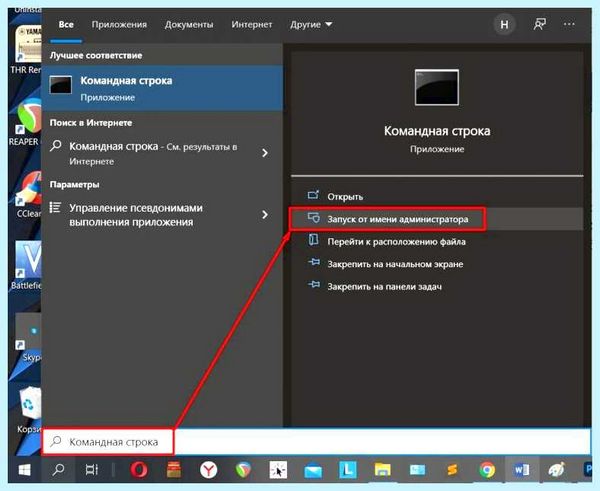Open File Explorer from the taskbar
Viewport: 600px width, 491px height.
[x=382, y=470]
